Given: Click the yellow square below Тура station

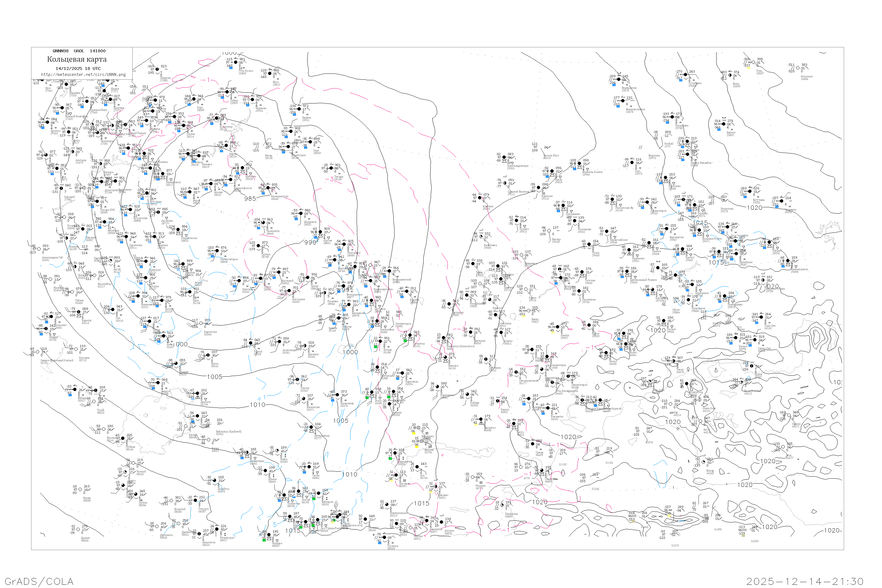Looking at the screenshot, I should point(749,68).
